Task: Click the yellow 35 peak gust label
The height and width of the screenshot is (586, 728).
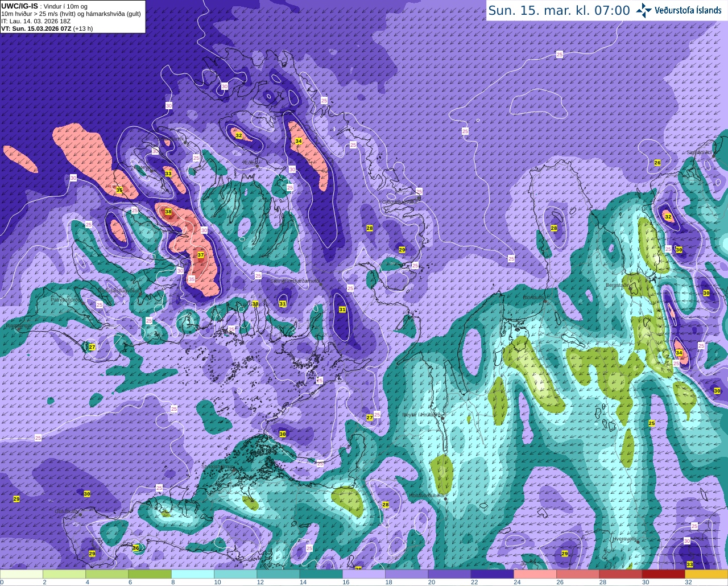Action: coord(119,189)
